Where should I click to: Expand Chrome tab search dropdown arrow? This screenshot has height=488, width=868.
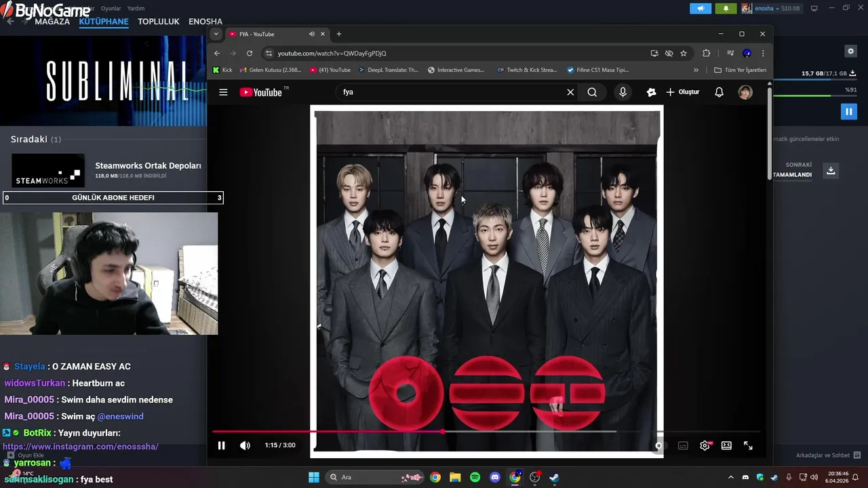pyautogui.click(x=216, y=34)
